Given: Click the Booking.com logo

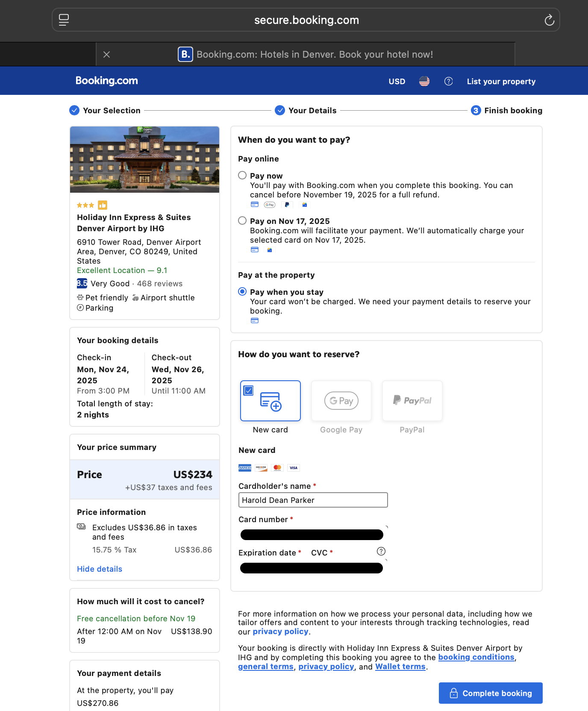Looking at the screenshot, I should coord(107,81).
